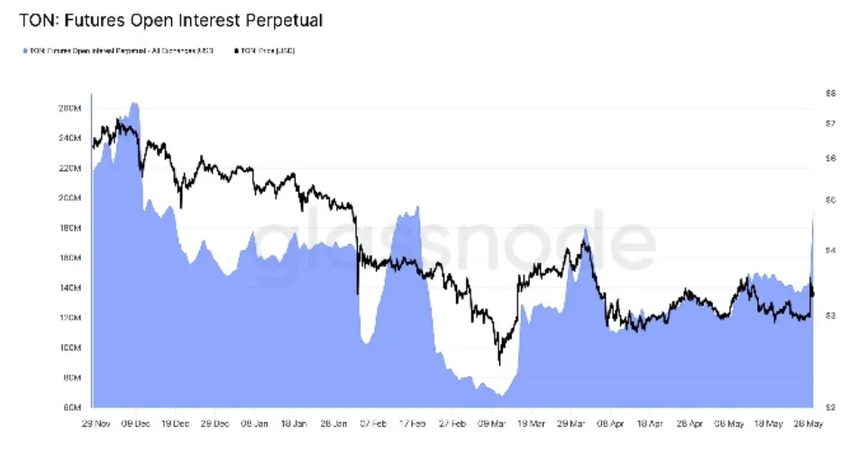Click the $2 label on the price axis
Viewport: 868px width, 456px height.
(x=829, y=407)
